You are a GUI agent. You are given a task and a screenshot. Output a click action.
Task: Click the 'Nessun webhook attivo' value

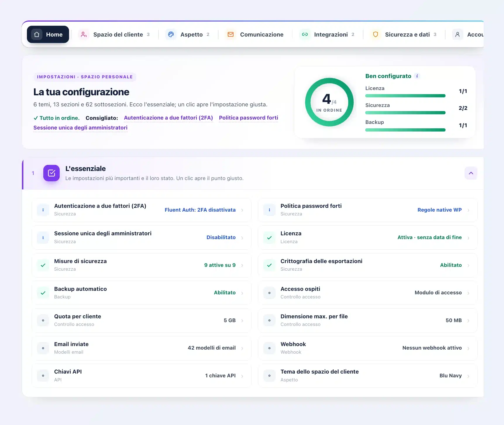tap(432, 348)
